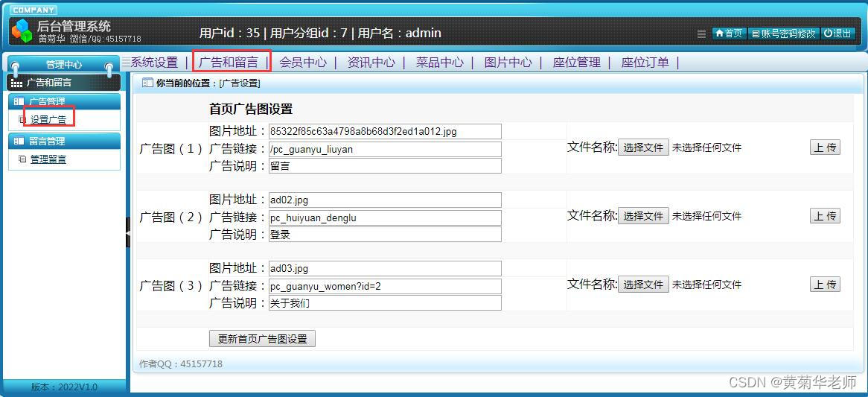Click 更新首页广告图设置 button
868x397 pixels.
[262, 339]
